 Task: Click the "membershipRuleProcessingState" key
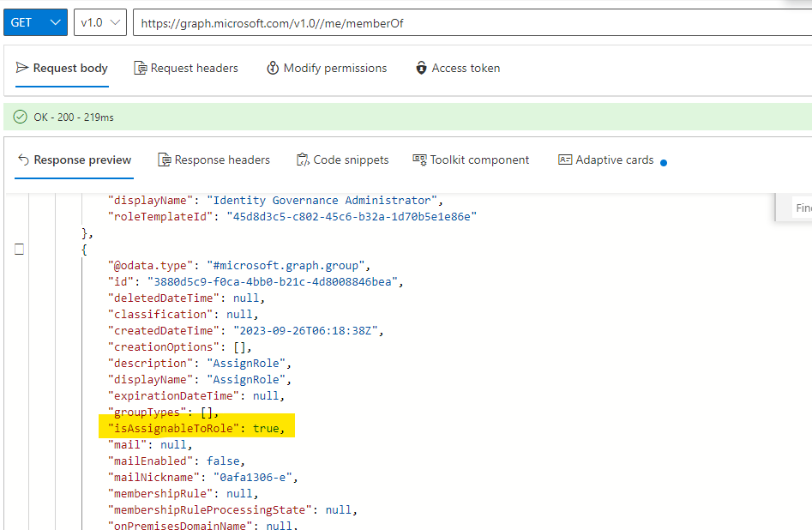point(210,510)
